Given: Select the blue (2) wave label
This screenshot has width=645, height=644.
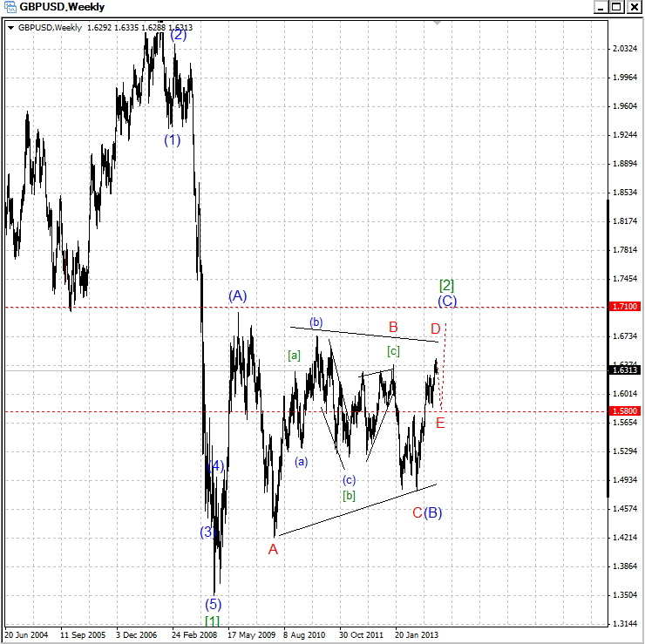Looking at the screenshot, I should coord(178,35).
